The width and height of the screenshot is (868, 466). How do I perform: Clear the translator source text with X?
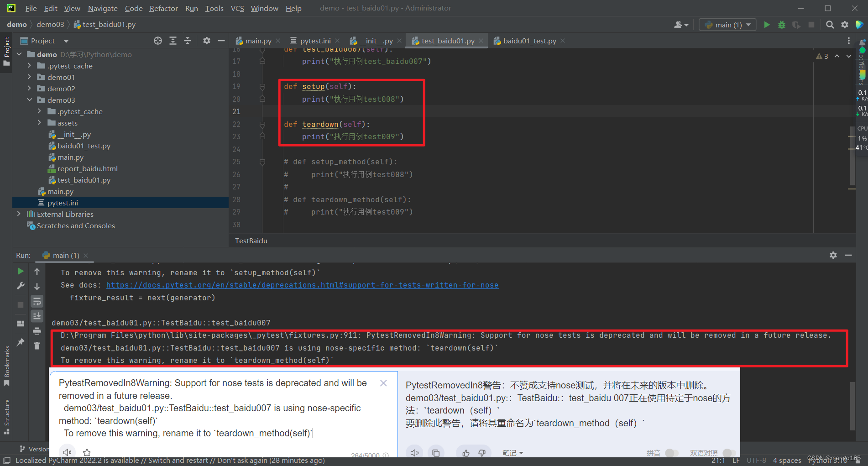click(x=383, y=383)
